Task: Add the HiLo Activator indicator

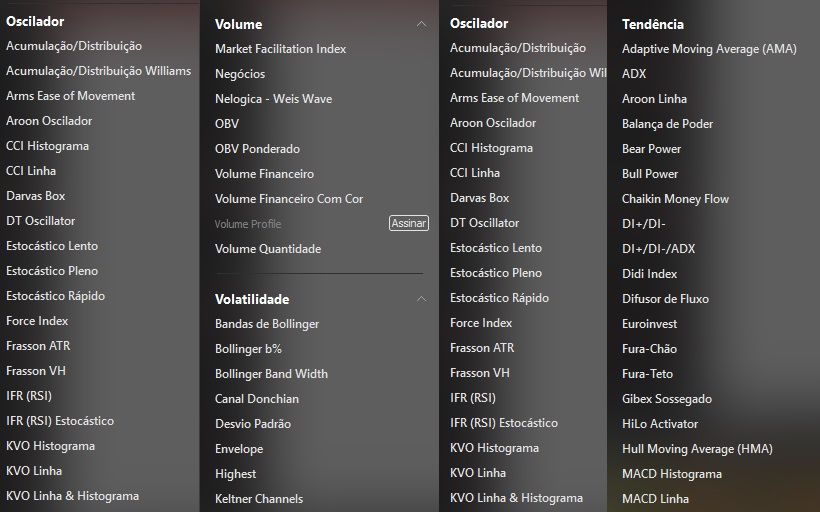Action: [660, 424]
